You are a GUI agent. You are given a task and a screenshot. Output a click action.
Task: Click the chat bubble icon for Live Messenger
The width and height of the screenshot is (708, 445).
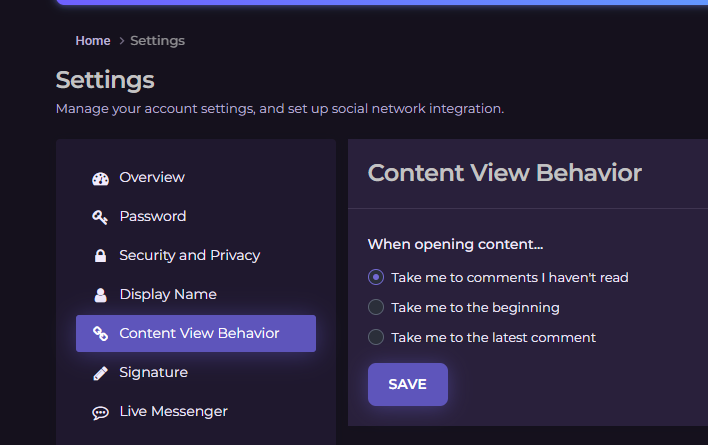100,412
